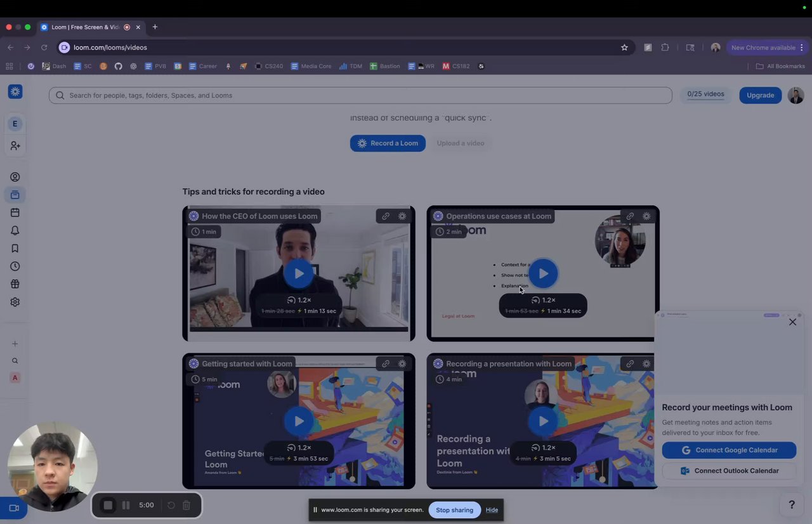Open the Settings gear icon in sidebar
The width and height of the screenshot is (812, 524).
tap(15, 302)
